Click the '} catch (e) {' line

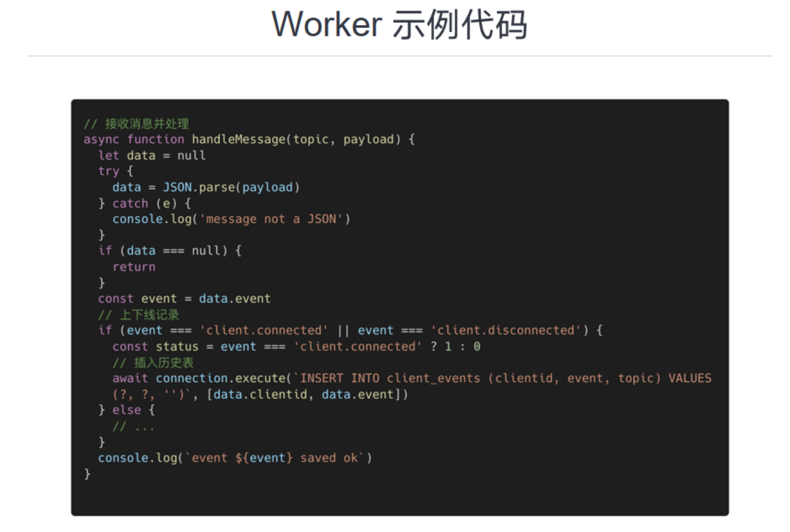145,204
